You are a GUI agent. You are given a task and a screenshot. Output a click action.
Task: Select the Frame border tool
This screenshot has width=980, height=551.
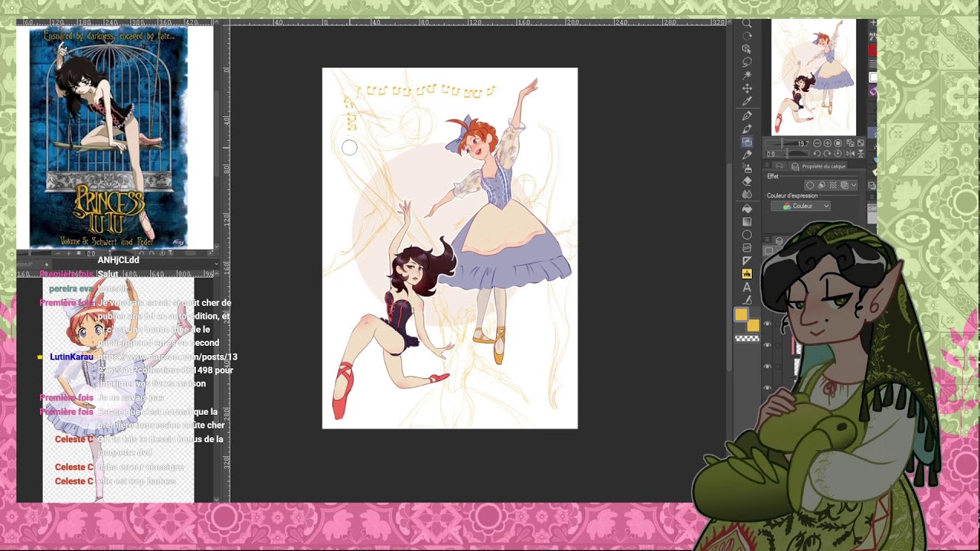tap(747, 247)
